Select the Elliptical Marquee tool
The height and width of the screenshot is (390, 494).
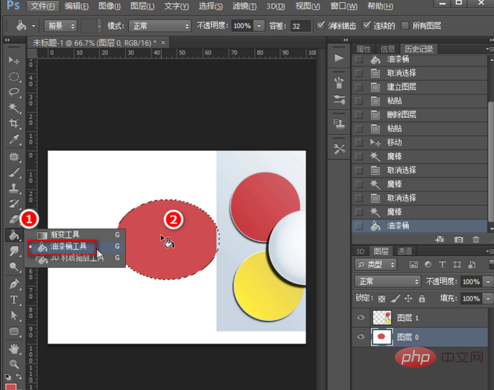14,77
